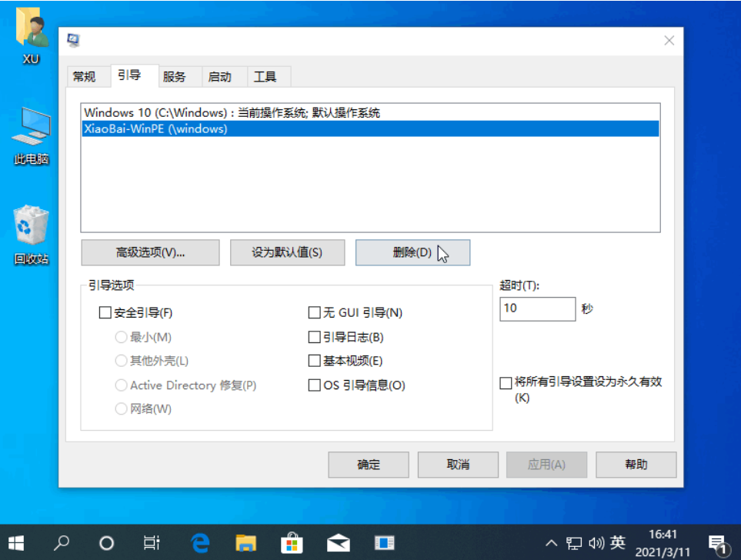741x560 pixels.
Task: Open Task View on the taskbar
Action: 152,542
